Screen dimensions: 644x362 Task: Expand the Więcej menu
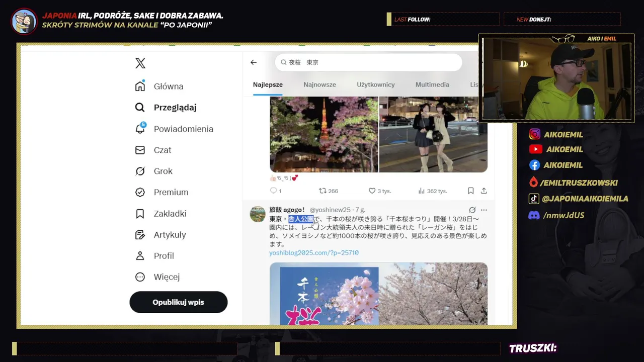pyautogui.click(x=157, y=277)
